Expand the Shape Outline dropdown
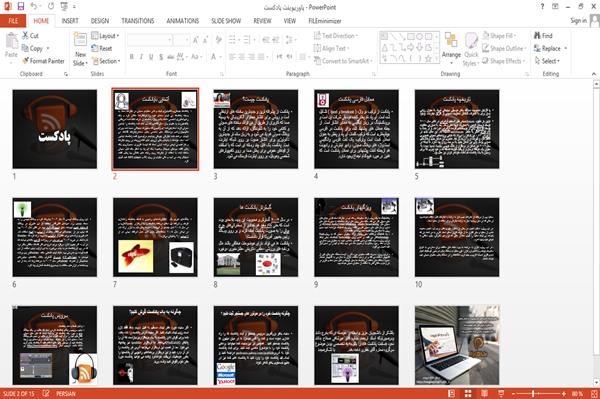600x399 pixels. tap(505, 48)
